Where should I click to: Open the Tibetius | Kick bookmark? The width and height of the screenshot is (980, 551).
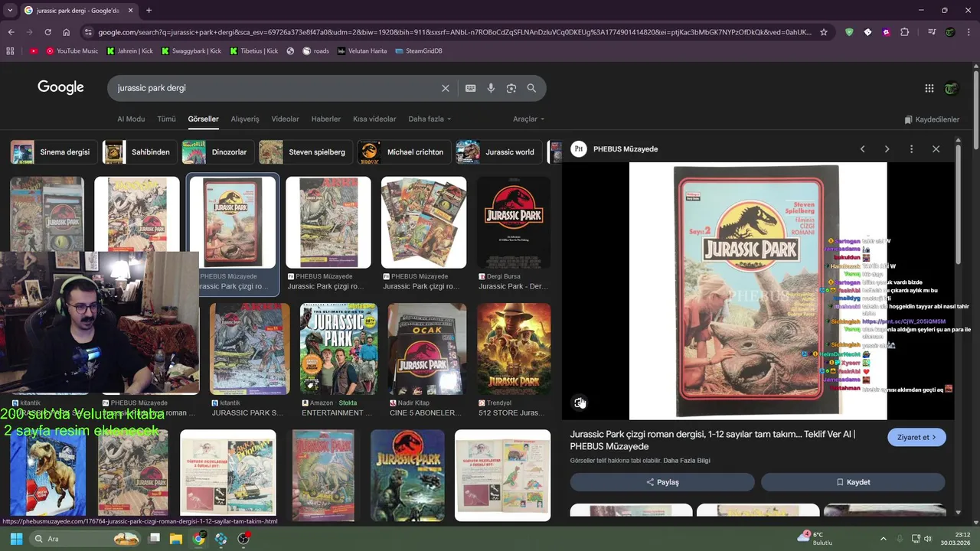point(253,51)
